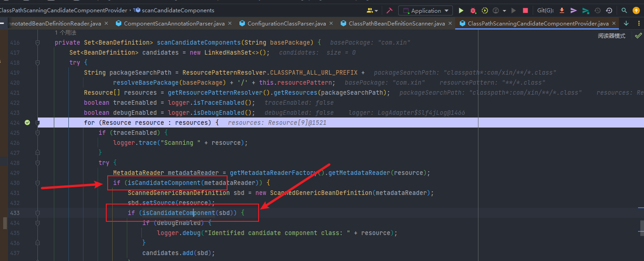Open the green checkmark inspections widget
The image size is (644, 261).
pos(638,36)
